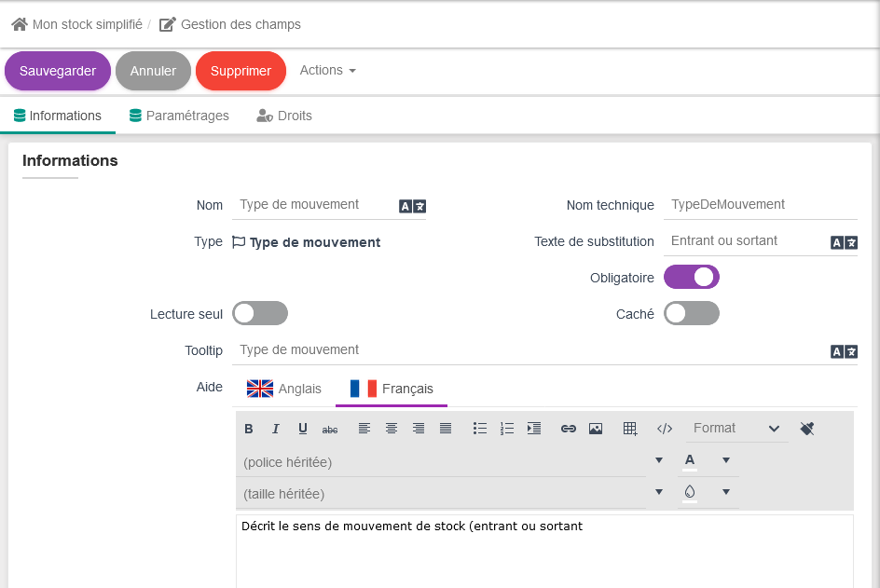Clear formatting with the eraser icon
Image resolution: width=880 pixels, height=588 pixels.
807,429
